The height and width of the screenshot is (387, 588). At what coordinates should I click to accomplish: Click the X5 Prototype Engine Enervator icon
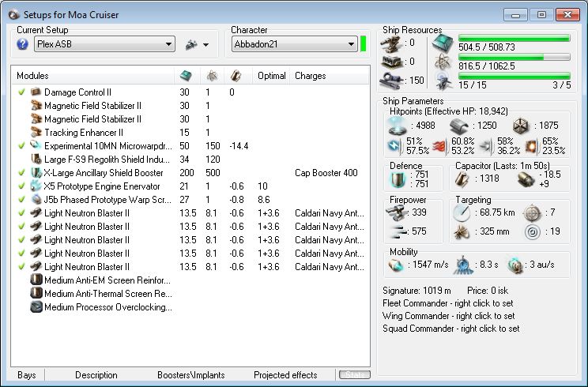36,186
